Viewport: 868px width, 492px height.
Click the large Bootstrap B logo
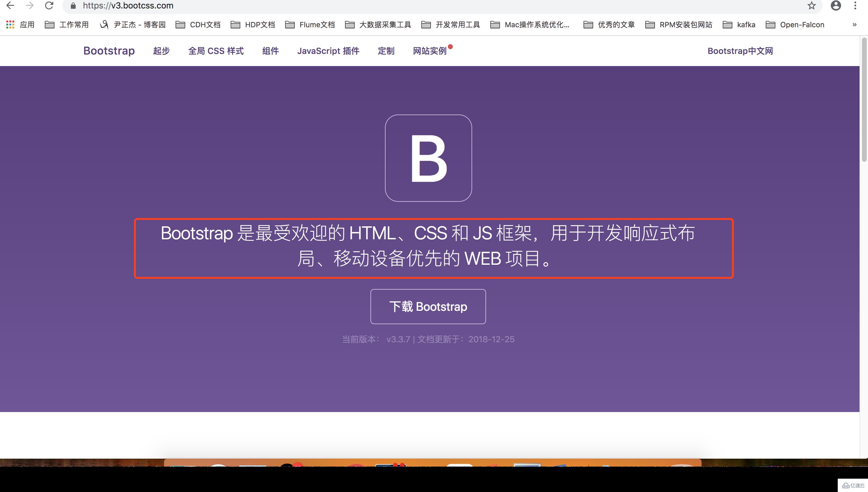[428, 158]
